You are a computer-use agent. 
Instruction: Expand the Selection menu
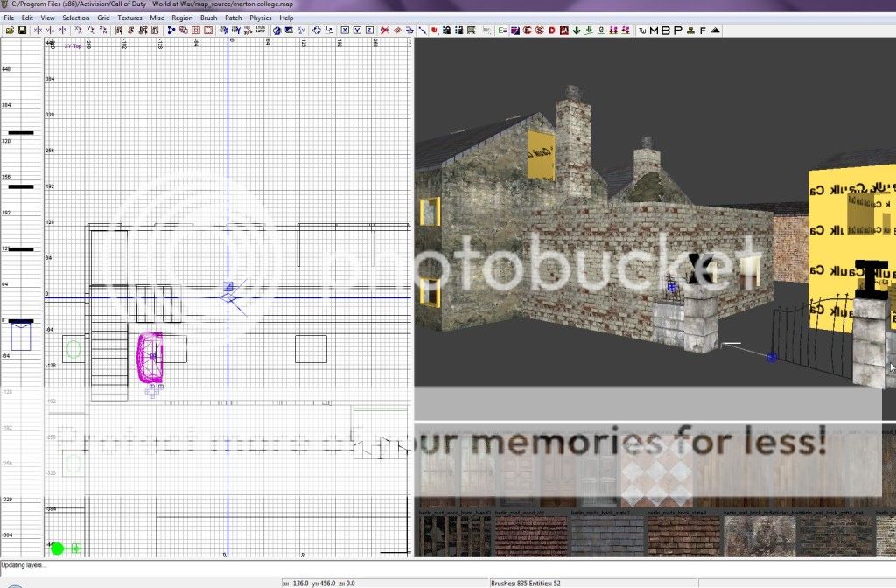click(x=75, y=17)
